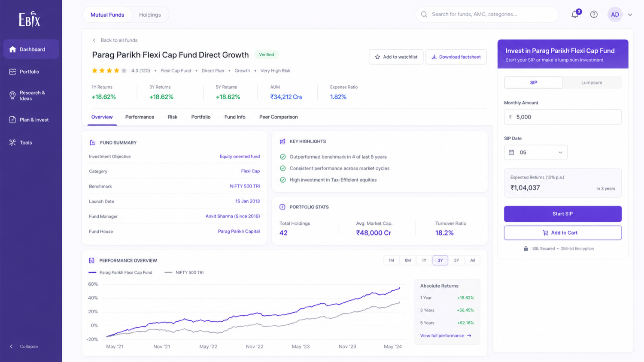Click Ankit Sharma fund manager link
The width and height of the screenshot is (644, 362).
232,216
